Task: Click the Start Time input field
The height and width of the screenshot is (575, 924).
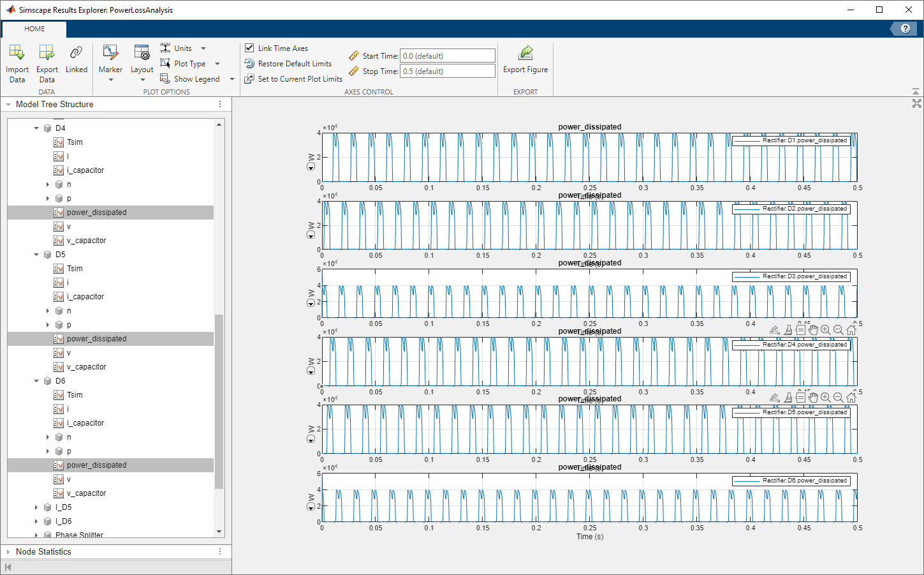Action: click(x=447, y=56)
